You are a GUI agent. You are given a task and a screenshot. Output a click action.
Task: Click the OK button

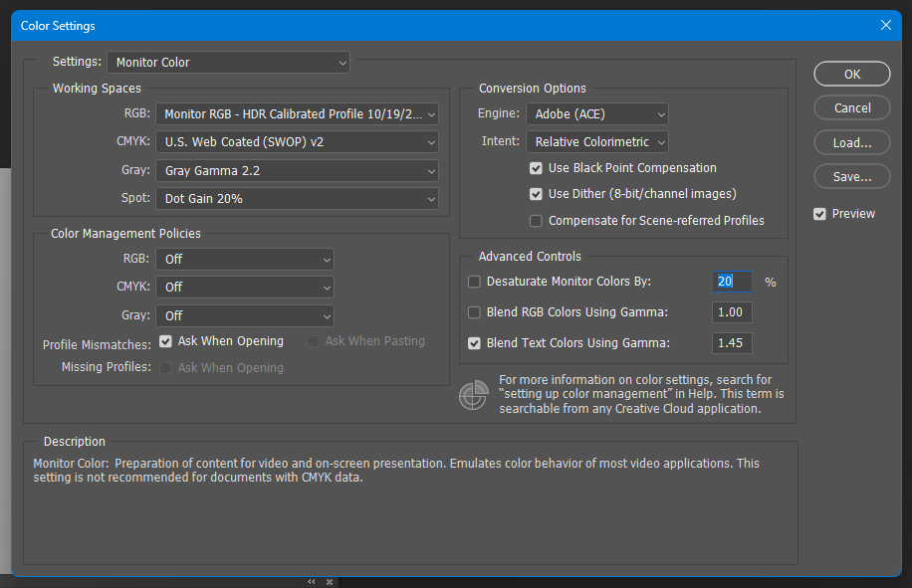pyautogui.click(x=851, y=74)
